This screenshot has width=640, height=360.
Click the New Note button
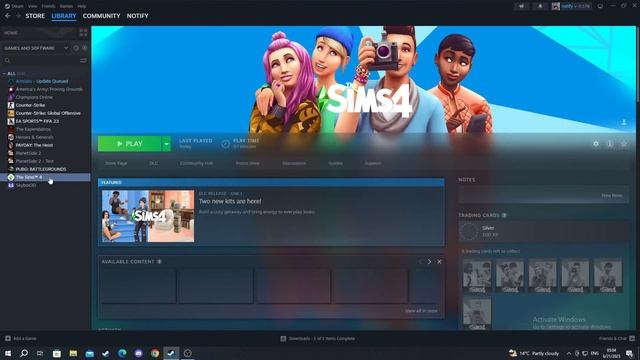[611, 196]
